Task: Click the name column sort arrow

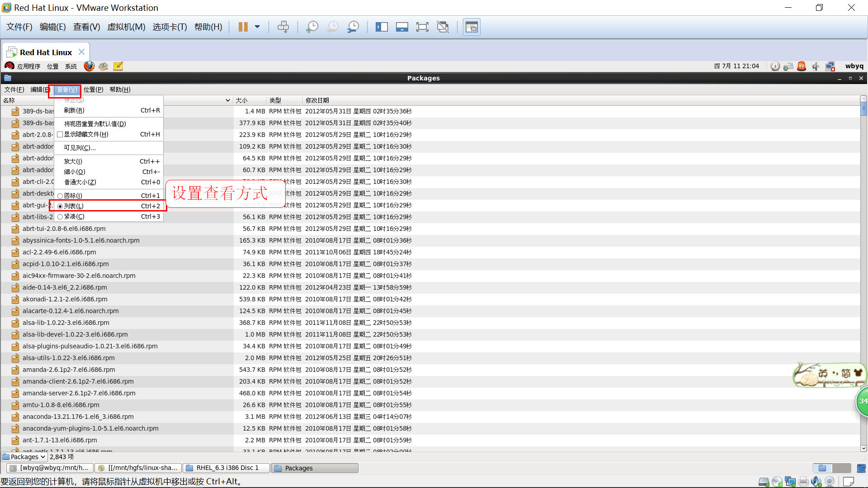Action: coord(227,100)
